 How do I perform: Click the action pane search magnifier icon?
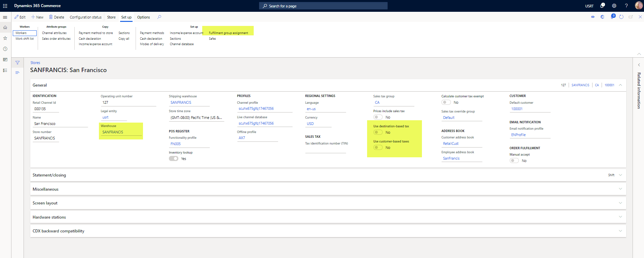[x=159, y=17]
